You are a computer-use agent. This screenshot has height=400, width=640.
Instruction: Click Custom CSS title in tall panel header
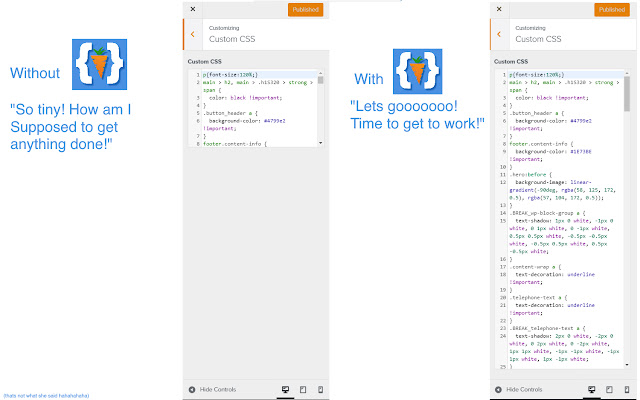[538, 39]
